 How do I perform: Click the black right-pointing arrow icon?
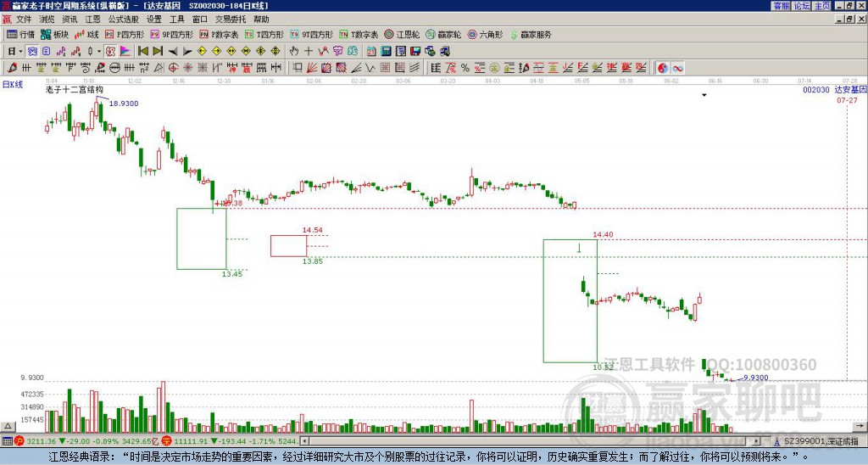[187, 52]
